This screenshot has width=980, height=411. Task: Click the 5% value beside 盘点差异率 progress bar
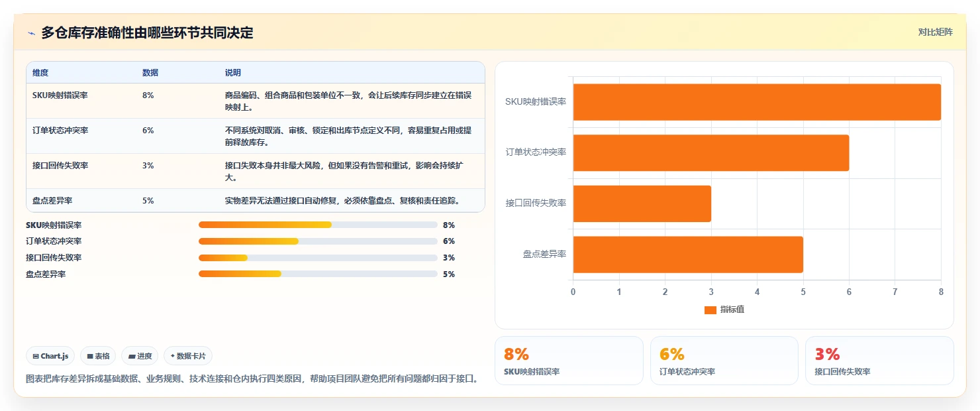(x=449, y=274)
